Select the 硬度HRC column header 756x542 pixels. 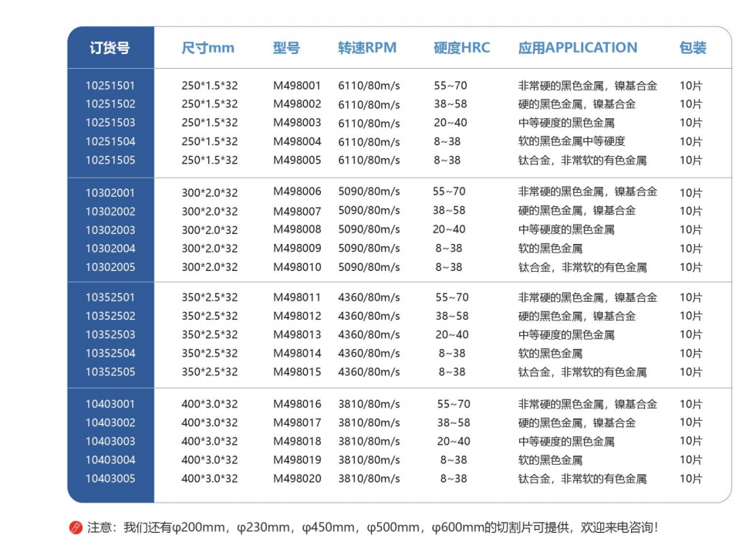coord(461,48)
